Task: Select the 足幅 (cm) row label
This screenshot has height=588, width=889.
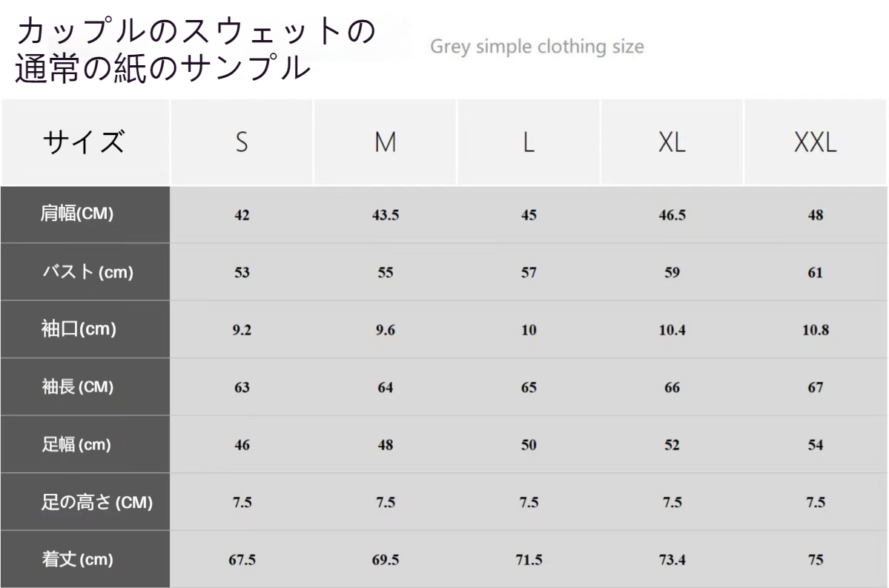Action: point(76,445)
